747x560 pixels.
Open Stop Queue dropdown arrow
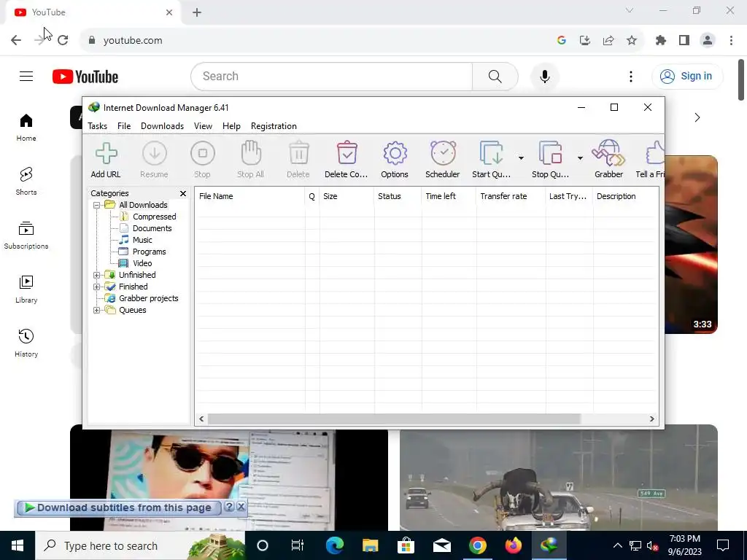click(x=580, y=158)
